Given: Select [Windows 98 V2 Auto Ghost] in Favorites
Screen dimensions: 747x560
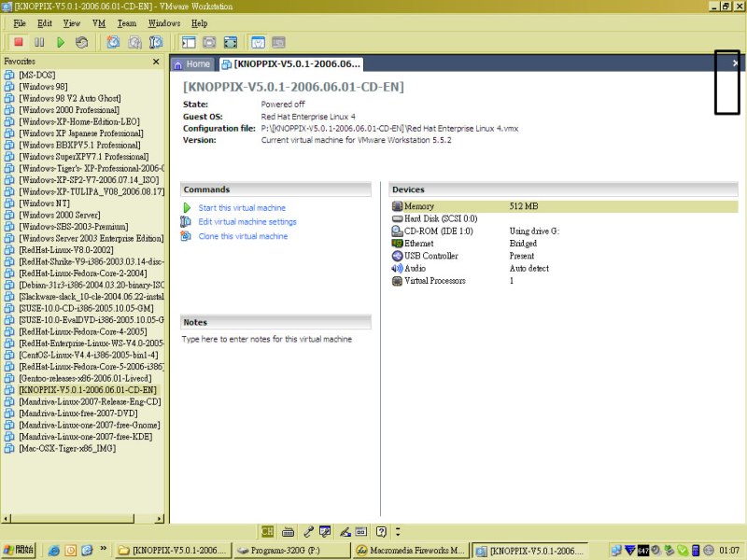Looking at the screenshot, I should click(x=69, y=98).
